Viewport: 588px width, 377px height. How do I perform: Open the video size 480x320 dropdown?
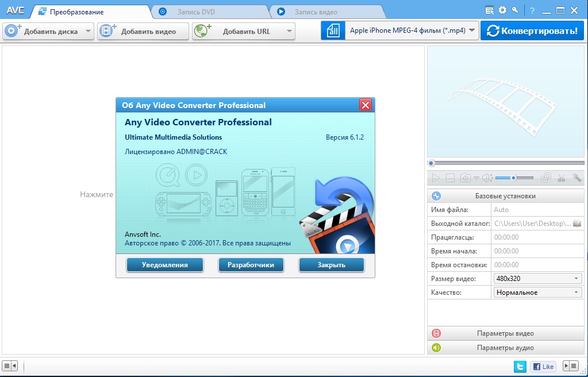537,279
